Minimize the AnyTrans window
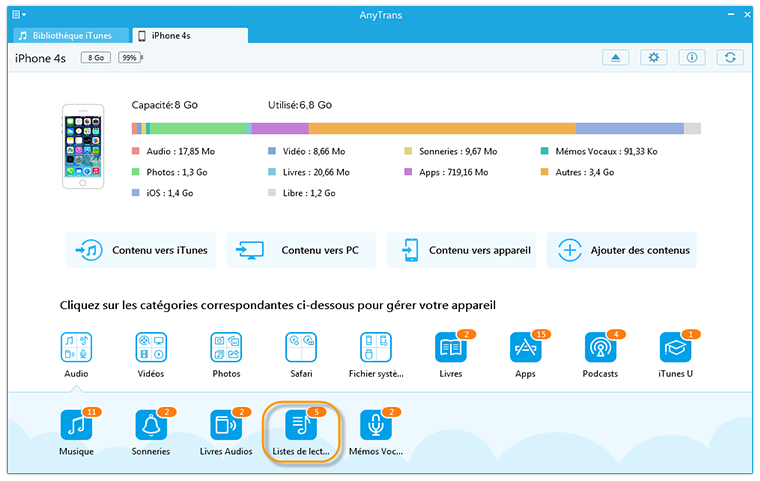The height and width of the screenshot is (481, 760). 730,15
